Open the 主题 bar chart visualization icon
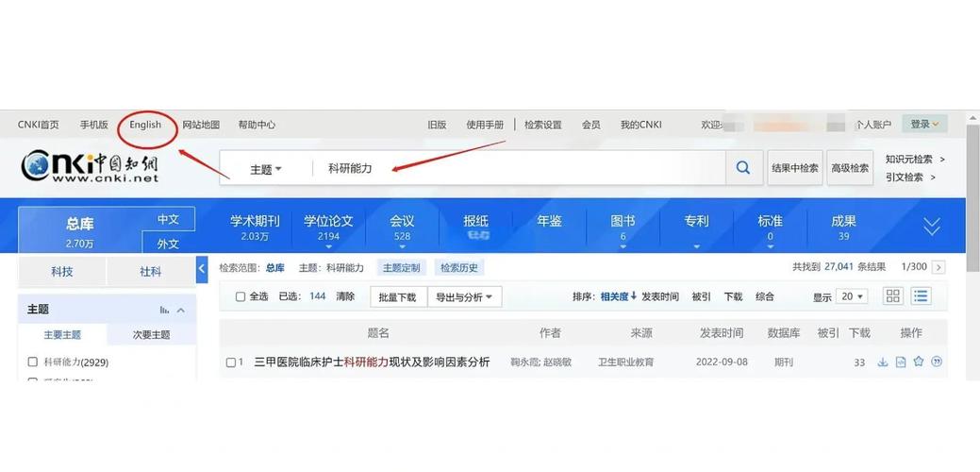Screen dimensions: 980x472 (164, 310)
